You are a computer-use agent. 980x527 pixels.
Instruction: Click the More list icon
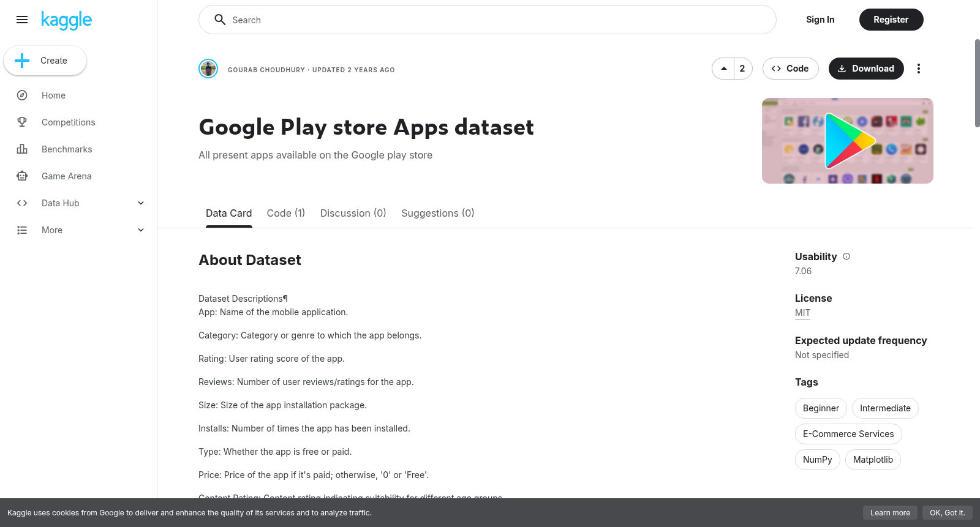point(22,230)
